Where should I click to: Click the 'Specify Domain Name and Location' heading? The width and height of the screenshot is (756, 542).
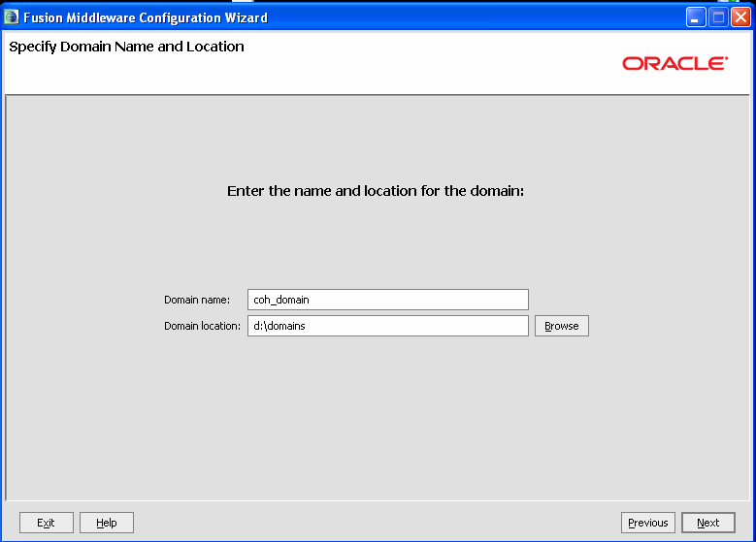pos(126,47)
